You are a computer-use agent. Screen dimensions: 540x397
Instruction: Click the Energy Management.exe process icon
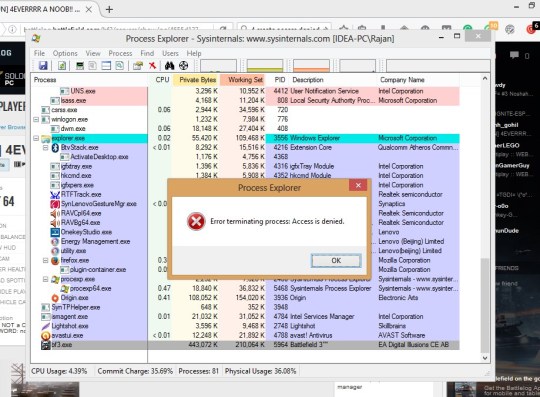(x=55, y=241)
